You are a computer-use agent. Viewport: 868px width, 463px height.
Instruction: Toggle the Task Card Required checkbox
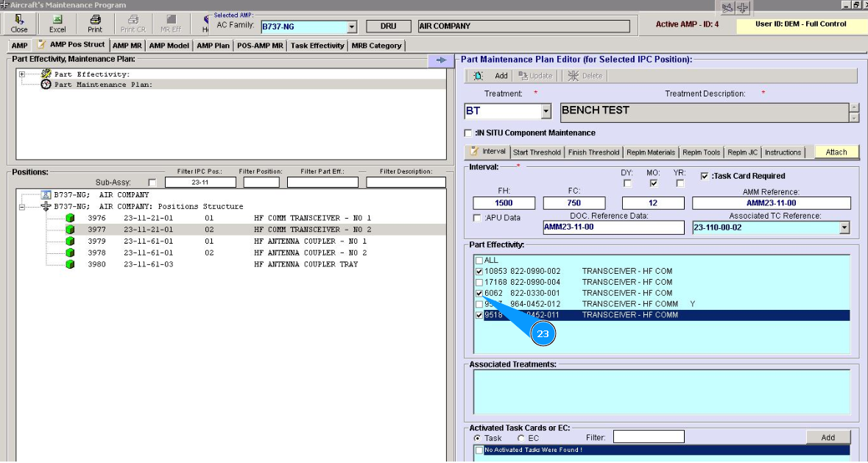click(x=705, y=177)
